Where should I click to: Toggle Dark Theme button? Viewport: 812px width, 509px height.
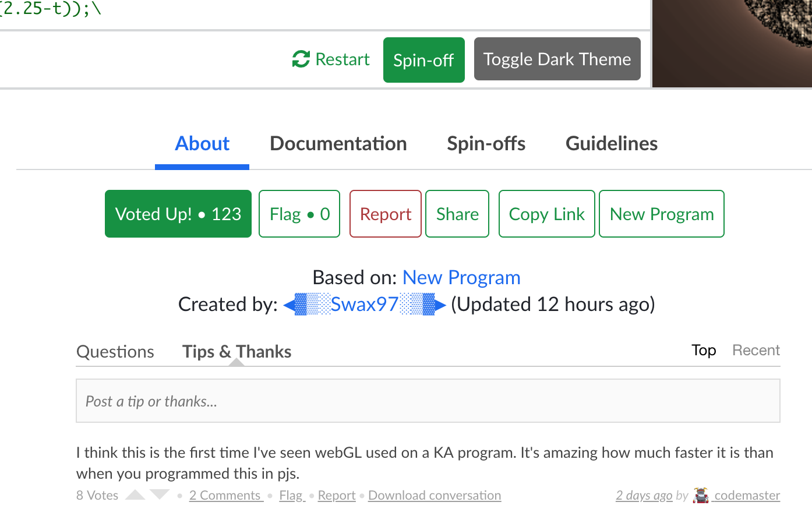click(x=557, y=59)
